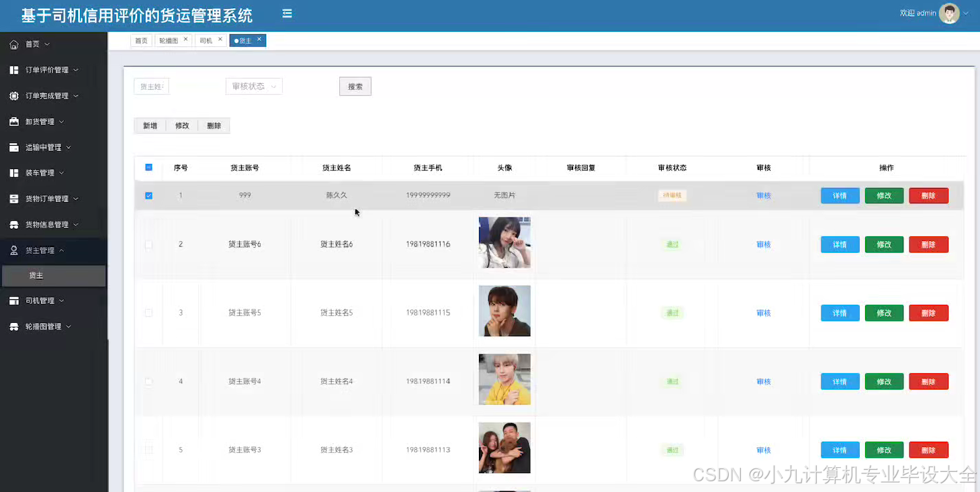The height and width of the screenshot is (492, 980).
Task: Click the 订单评价管理 sidebar icon
Action: pyautogui.click(x=14, y=70)
